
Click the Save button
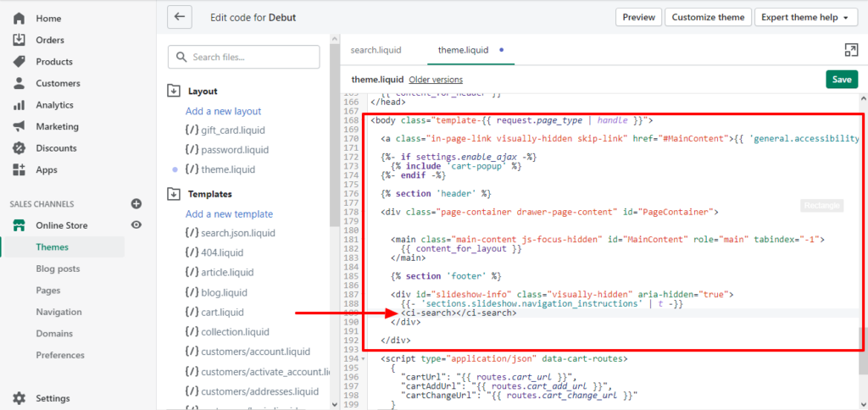click(841, 79)
